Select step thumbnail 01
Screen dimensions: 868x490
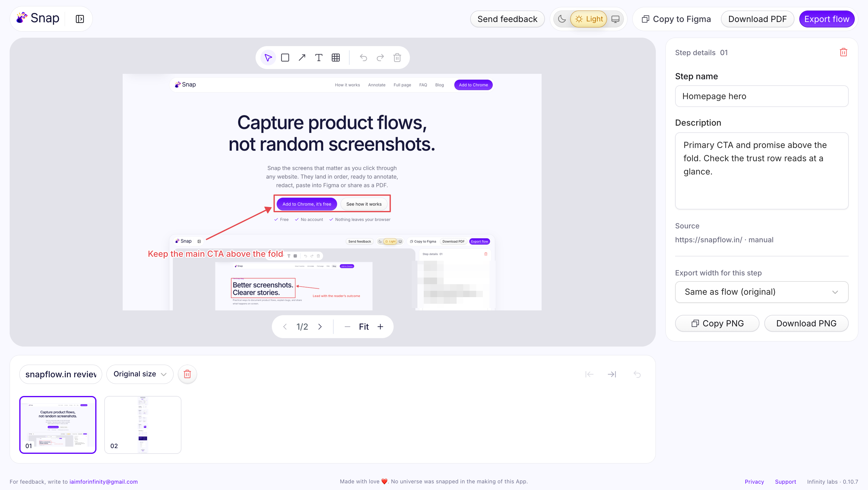tap(58, 425)
